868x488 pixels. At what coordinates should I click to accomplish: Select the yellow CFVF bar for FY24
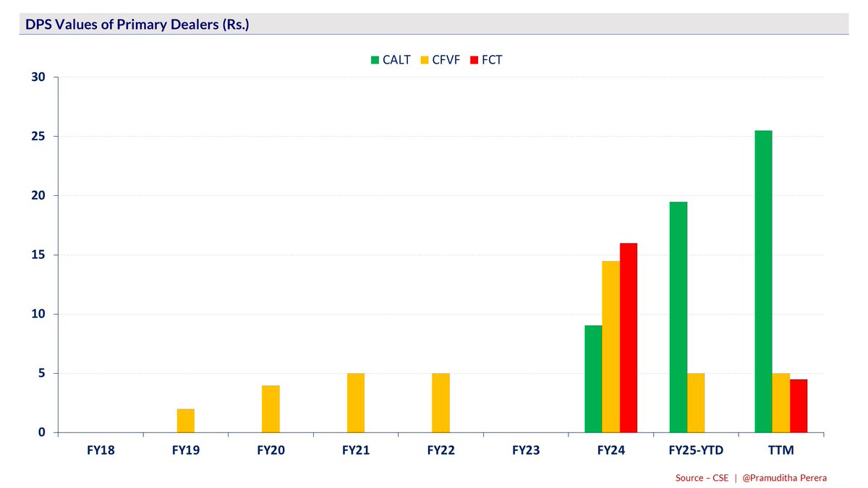click(610, 347)
